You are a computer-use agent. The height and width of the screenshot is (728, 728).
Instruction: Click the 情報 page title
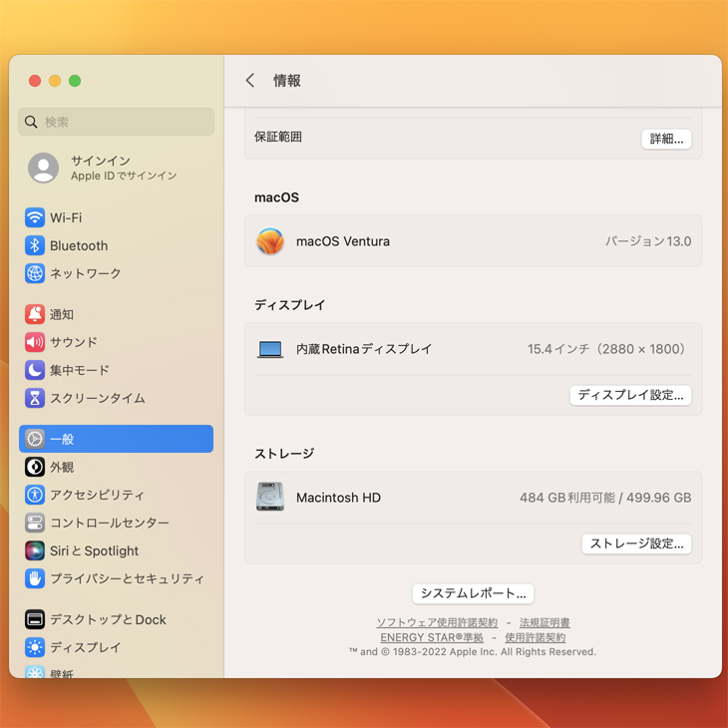tap(287, 81)
